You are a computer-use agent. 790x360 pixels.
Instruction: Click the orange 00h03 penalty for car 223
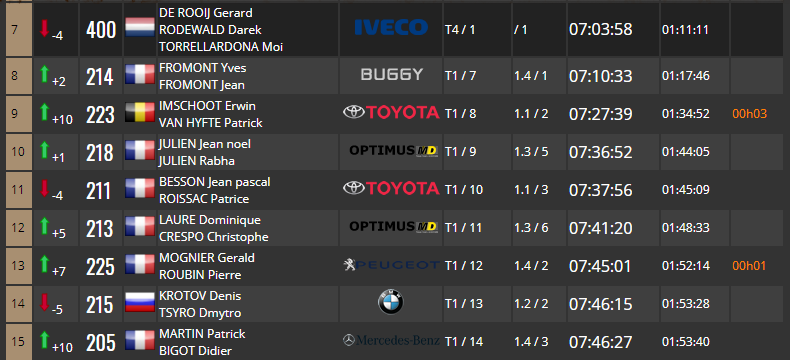[x=750, y=114]
